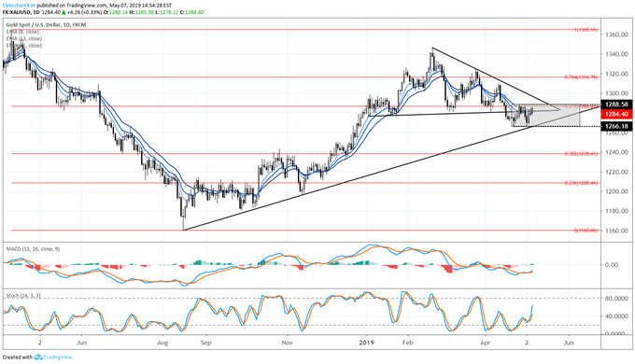The image size is (635, 364).
Task: Click the TradingView cloud logo icon
Action: coord(37,357)
